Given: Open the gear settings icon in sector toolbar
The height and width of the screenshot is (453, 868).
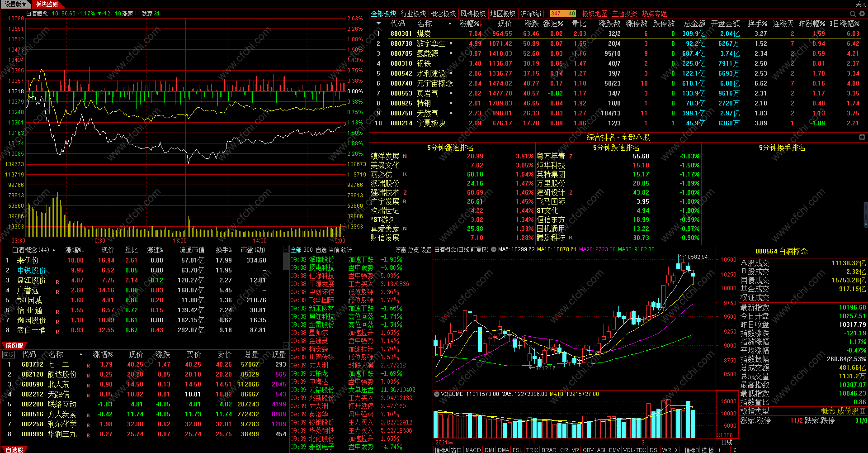Looking at the screenshot, I should pyautogui.click(x=862, y=14).
